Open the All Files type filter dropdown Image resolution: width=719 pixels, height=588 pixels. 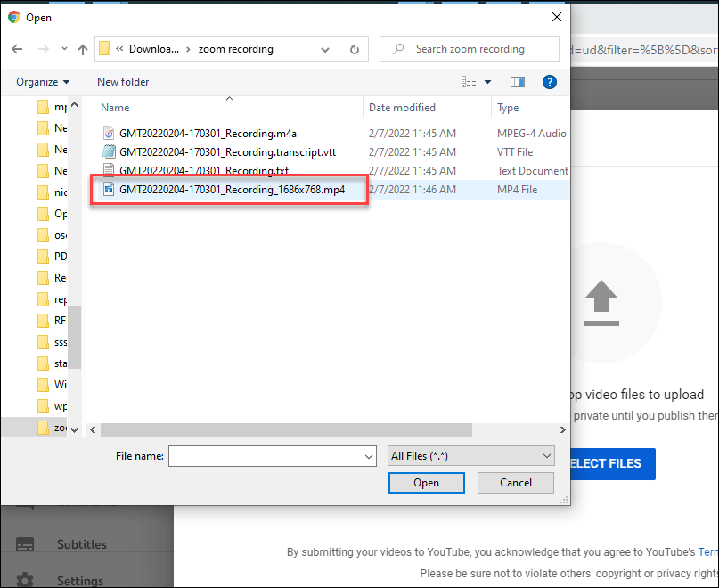click(x=471, y=456)
